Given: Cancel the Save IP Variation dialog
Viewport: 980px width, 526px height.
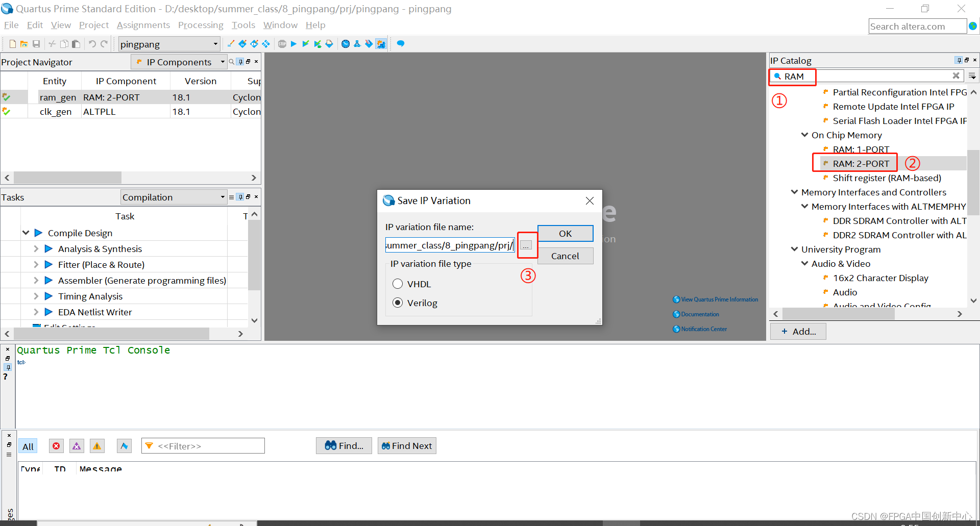Looking at the screenshot, I should tap(565, 256).
